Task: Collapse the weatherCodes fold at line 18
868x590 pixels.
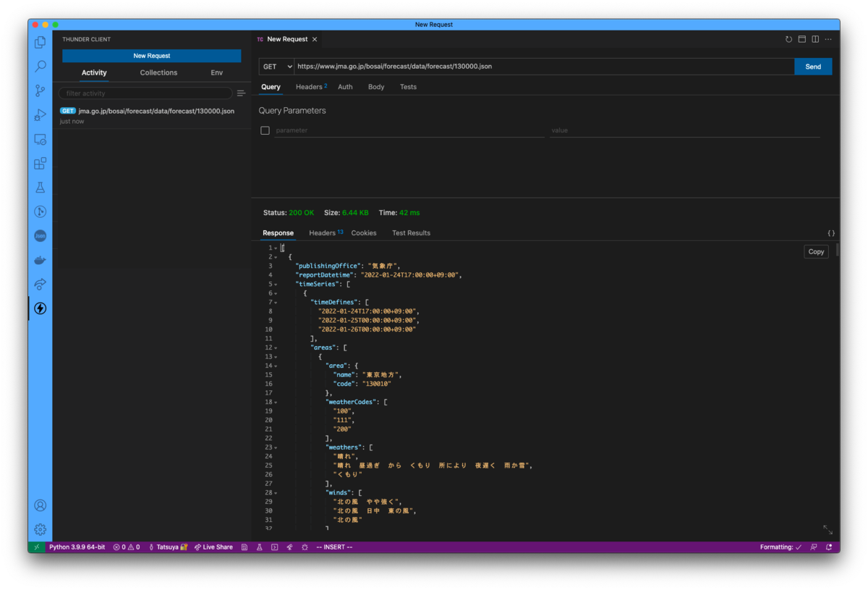Action: pos(276,402)
